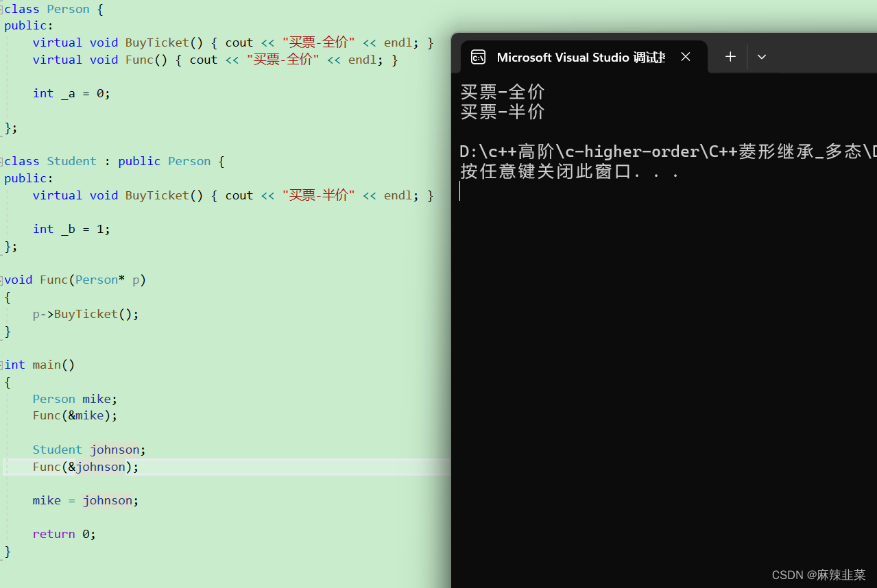Image resolution: width=877 pixels, height=588 pixels.
Task: Select the virtual keyword on the Func line
Action: coord(57,60)
